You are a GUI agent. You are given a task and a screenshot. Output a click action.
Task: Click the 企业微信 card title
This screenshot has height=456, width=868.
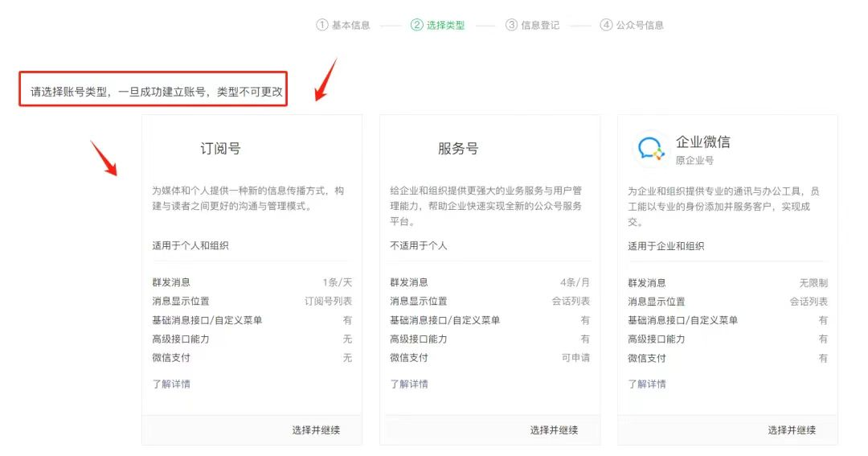click(703, 142)
